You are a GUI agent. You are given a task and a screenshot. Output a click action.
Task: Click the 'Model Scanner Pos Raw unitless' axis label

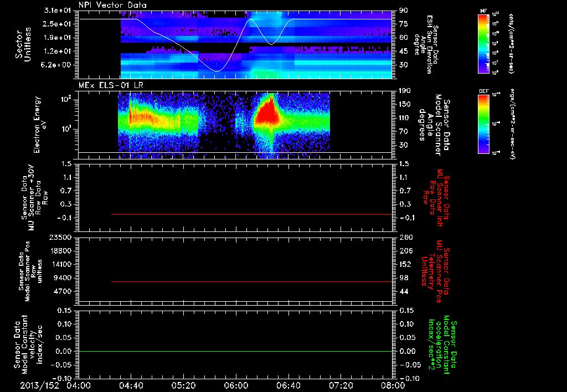pyautogui.click(x=30, y=271)
